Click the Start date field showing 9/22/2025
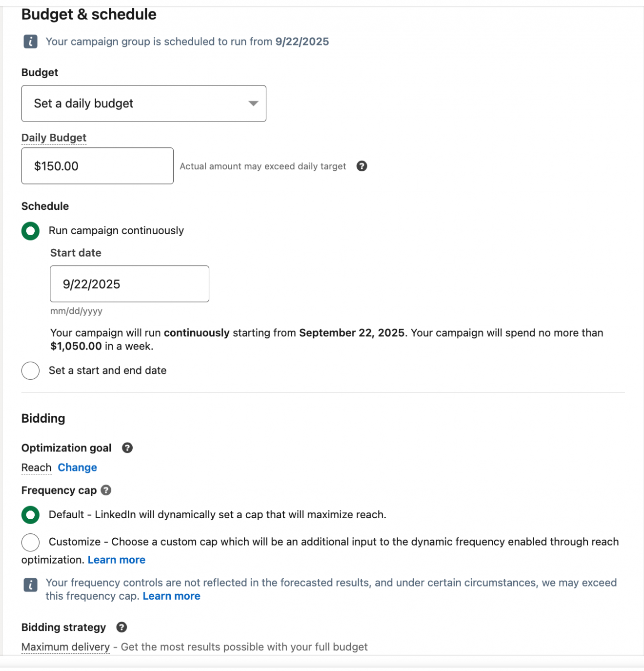Screen dimensions: 644x671 click(129, 284)
